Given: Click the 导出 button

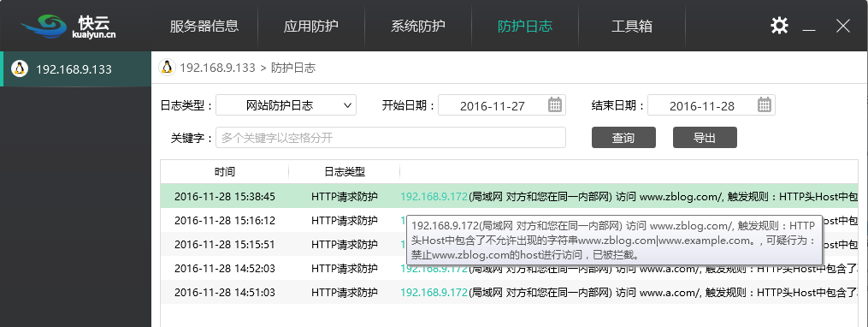Looking at the screenshot, I should 705,138.
